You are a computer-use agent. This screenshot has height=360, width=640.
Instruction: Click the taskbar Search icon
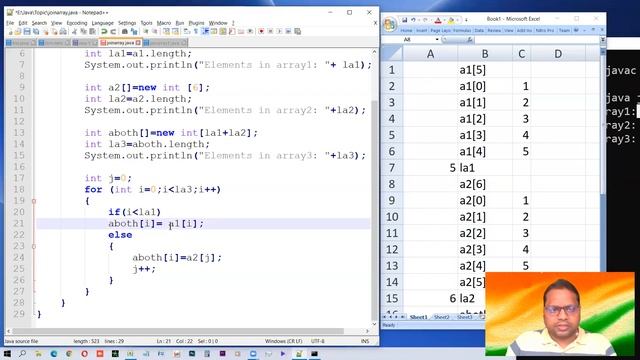tap(22, 354)
